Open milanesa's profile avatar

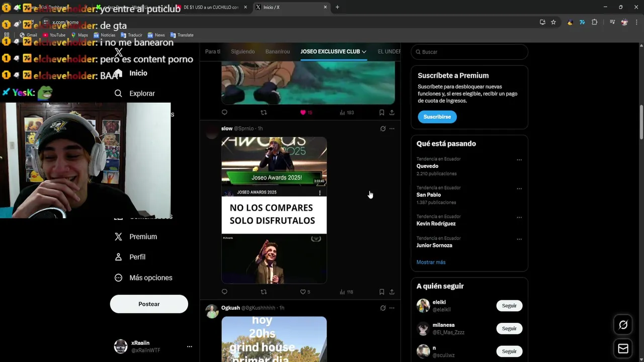coord(423,328)
